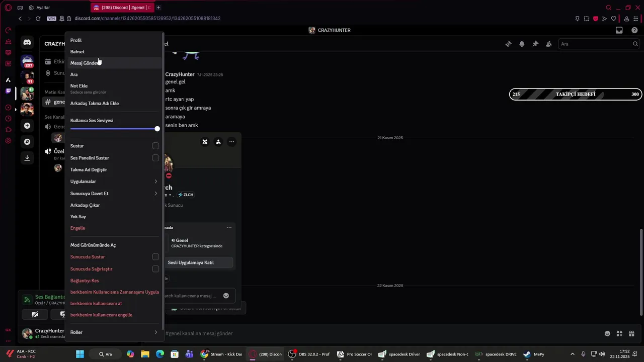Click the add a server plus icon
This screenshot has width=644, height=362.
click(27, 126)
